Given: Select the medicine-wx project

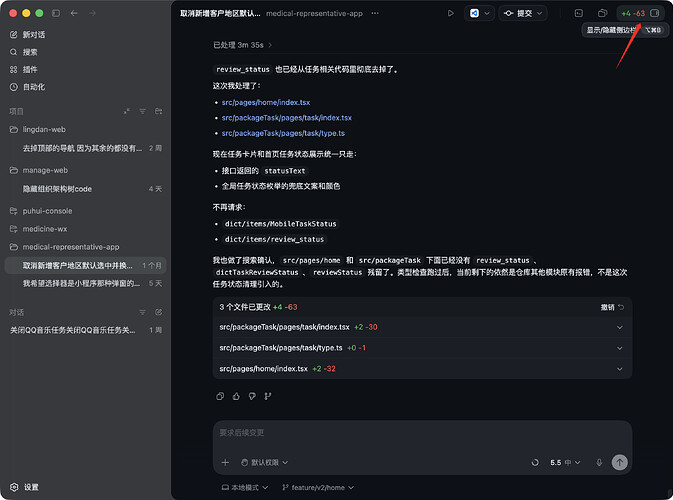Looking at the screenshot, I should 45,229.
